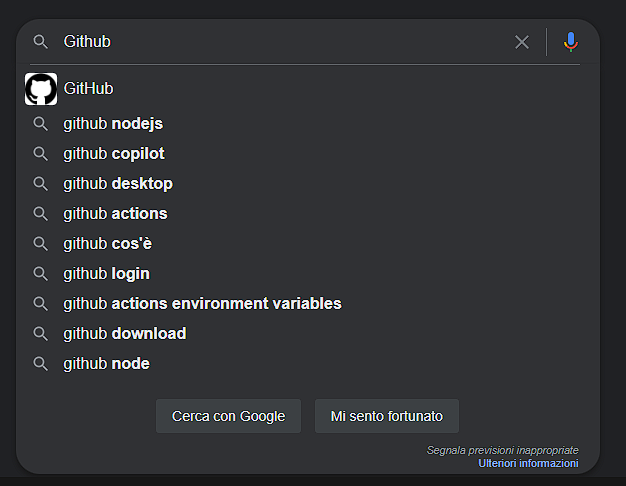Choose github actions environment variables suggestion
Viewport: 626px width, 486px height.
[307, 304]
